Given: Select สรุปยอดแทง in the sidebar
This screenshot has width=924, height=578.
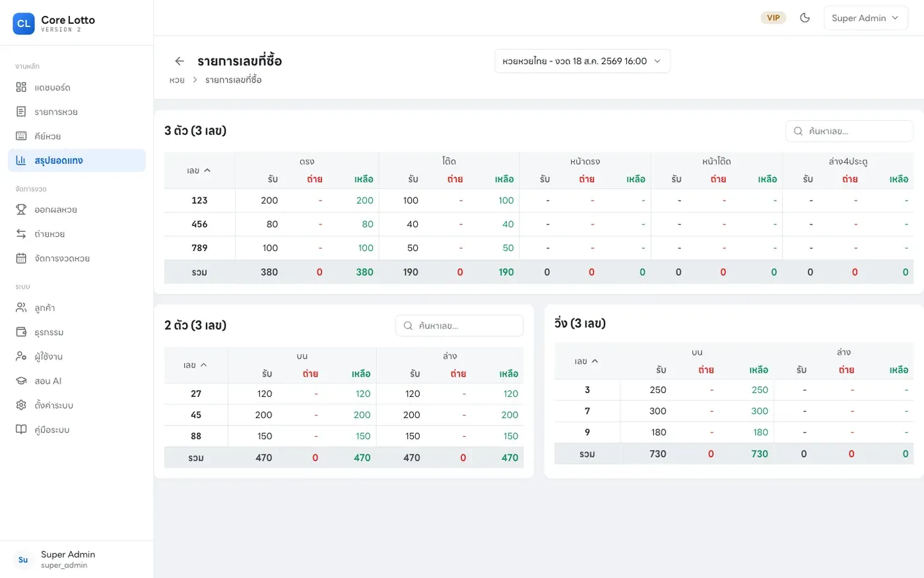Looking at the screenshot, I should coord(77,161).
